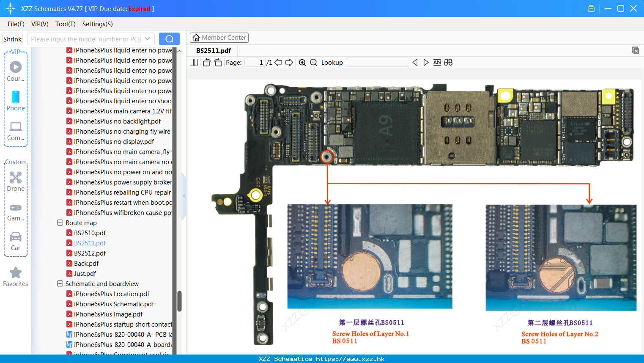The image size is (644, 363).
Task: Click the file tree vertical scrollbar thumb
Action: 179,301
